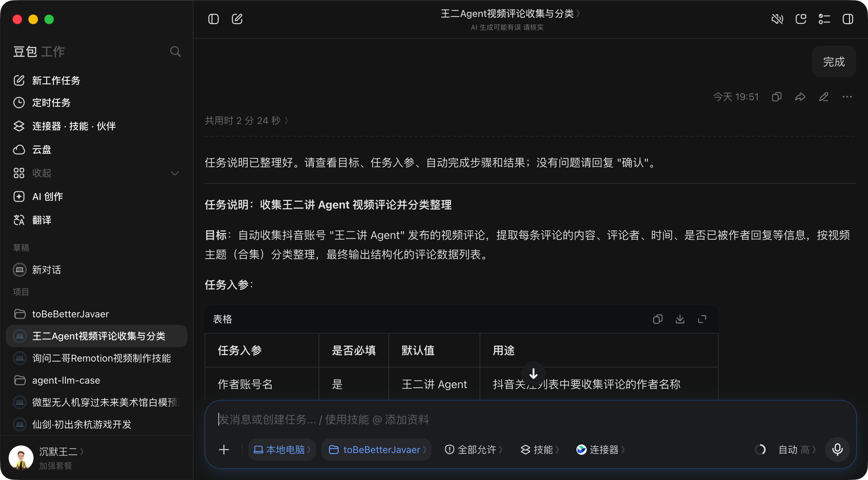This screenshot has height=480, width=868.
Task: Download the 表格 table
Action: [x=680, y=319]
